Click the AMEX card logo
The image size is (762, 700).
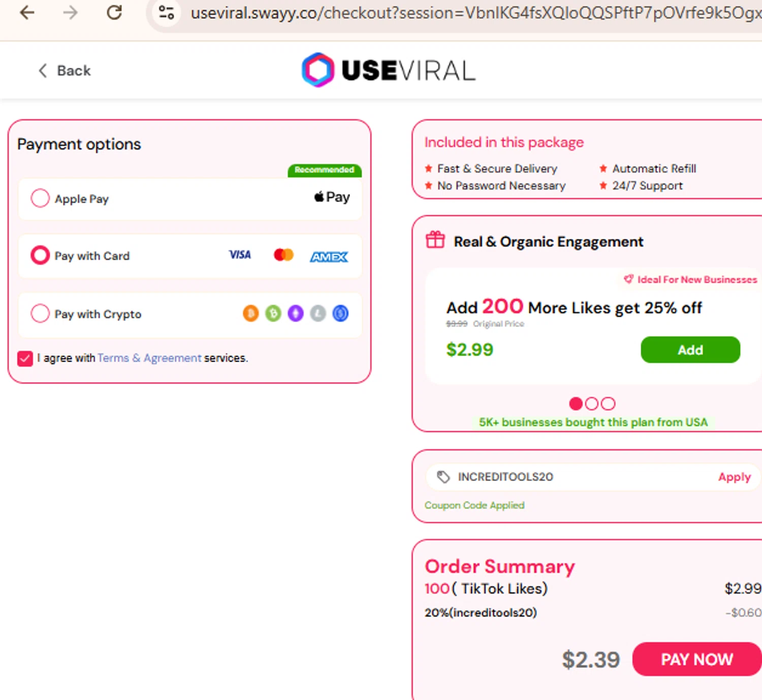click(x=329, y=257)
